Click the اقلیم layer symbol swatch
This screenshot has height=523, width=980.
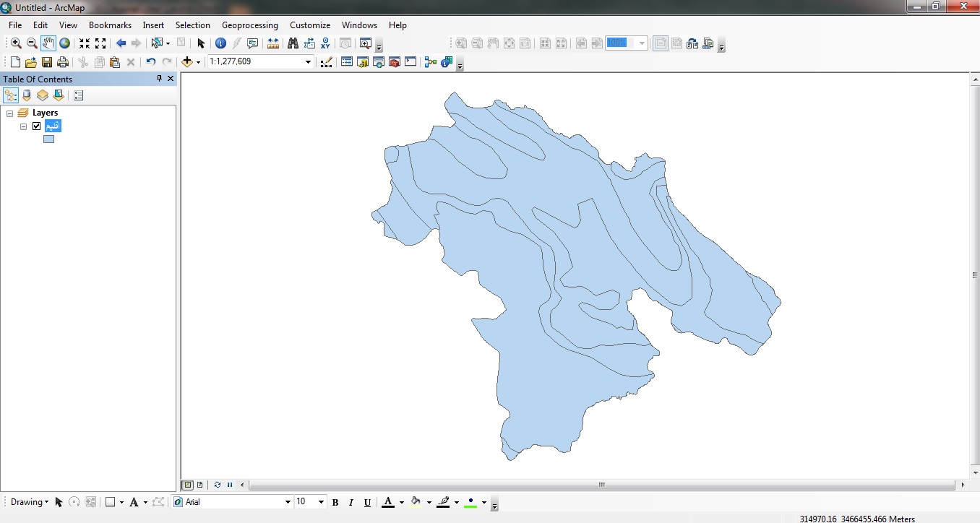(48, 139)
